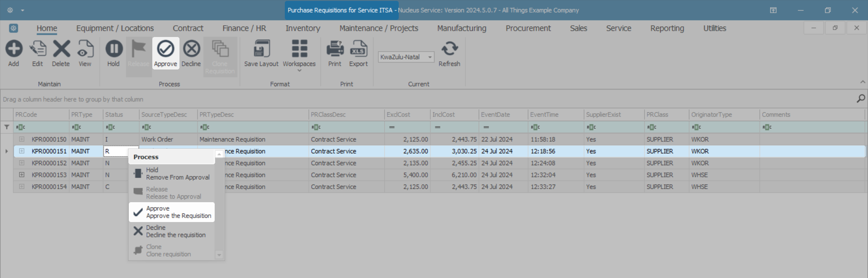
Task: Sort by ExclCost column header
Action: click(407, 115)
